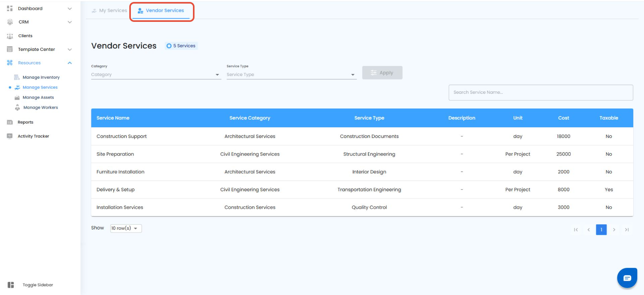
Task: Click the Unit column header
Action: click(x=518, y=118)
